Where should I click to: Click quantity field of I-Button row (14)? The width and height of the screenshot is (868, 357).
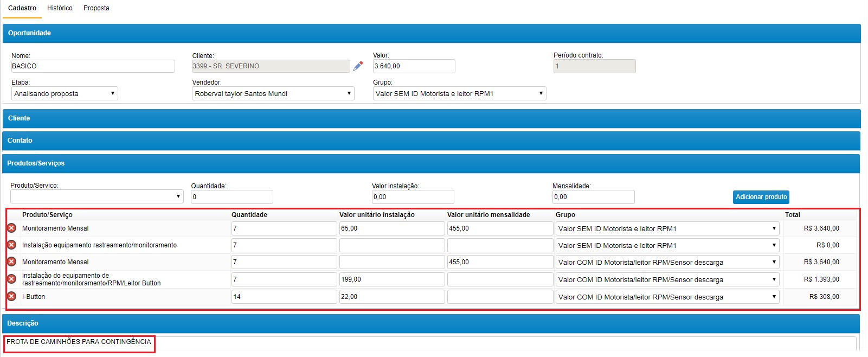[x=284, y=297]
